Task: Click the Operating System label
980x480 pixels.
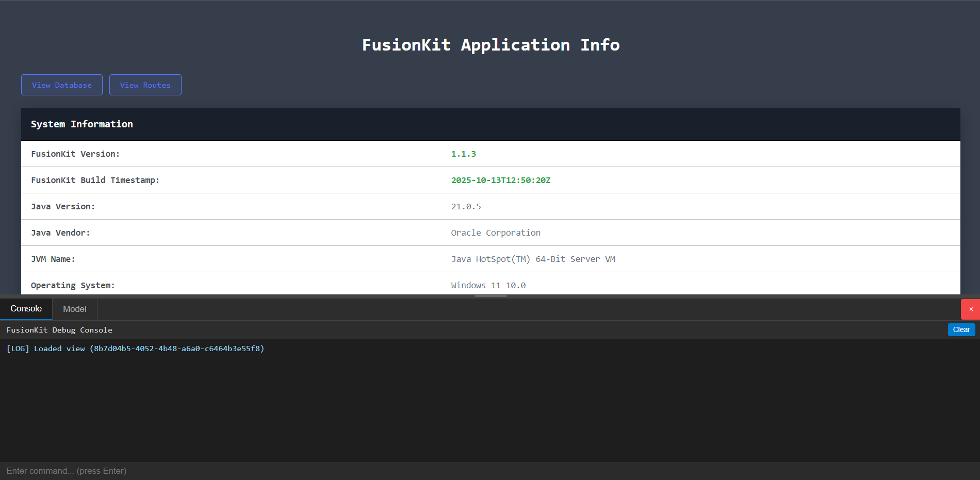Action: click(x=73, y=286)
